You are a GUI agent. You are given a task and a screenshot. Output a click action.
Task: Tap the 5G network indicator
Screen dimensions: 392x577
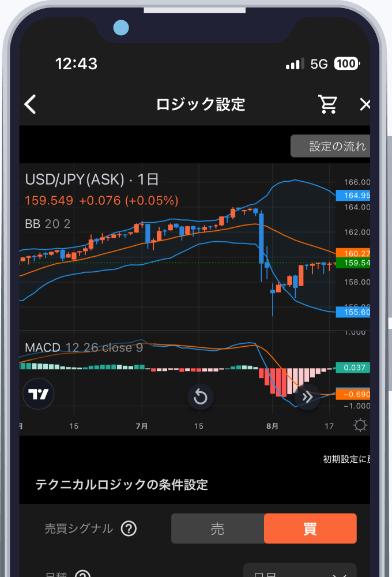[x=319, y=64]
